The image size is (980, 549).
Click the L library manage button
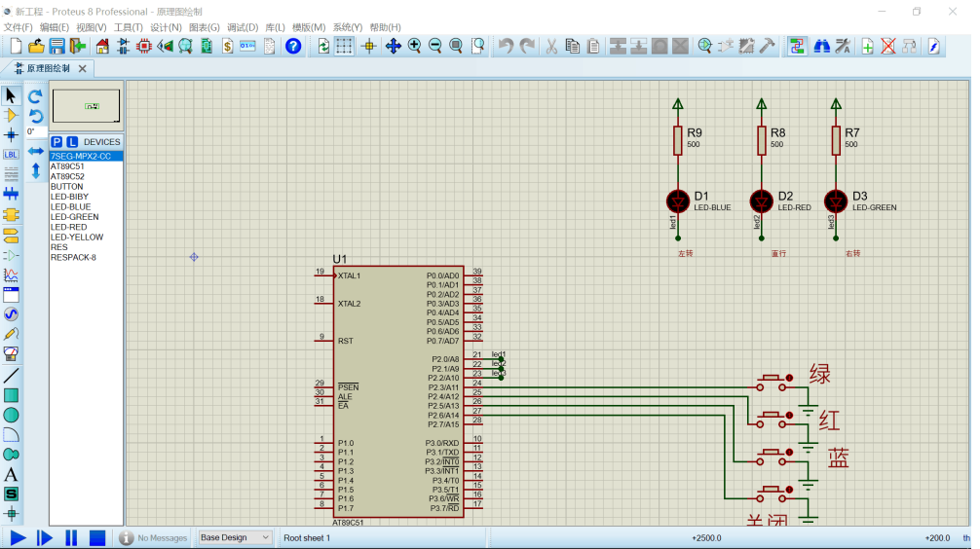click(72, 142)
